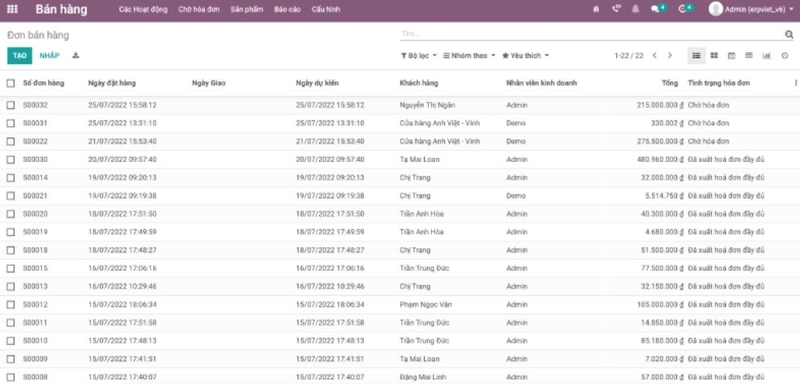The height and width of the screenshot is (384, 800).
Task: Switch to kanban view
Action: [714, 56]
